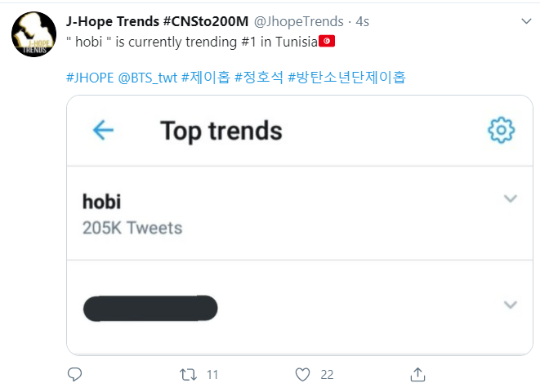
Task: Click the back arrow in Top trends
Action: pyautogui.click(x=103, y=130)
